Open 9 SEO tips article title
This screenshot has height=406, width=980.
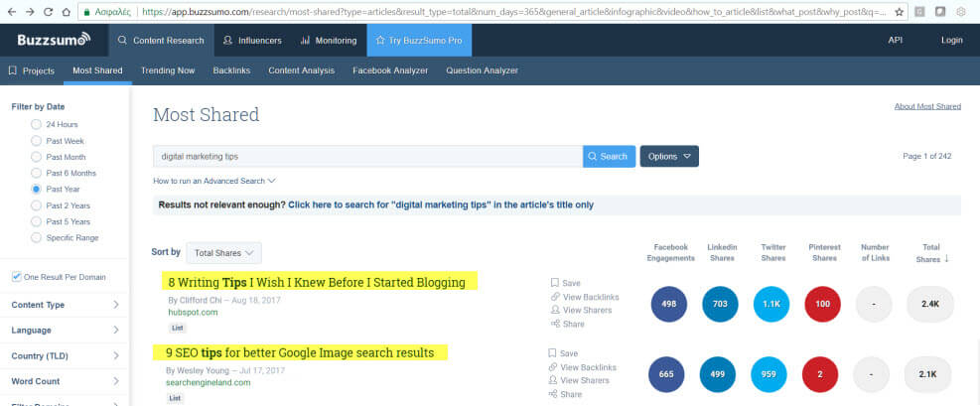pyautogui.click(x=300, y=353)
